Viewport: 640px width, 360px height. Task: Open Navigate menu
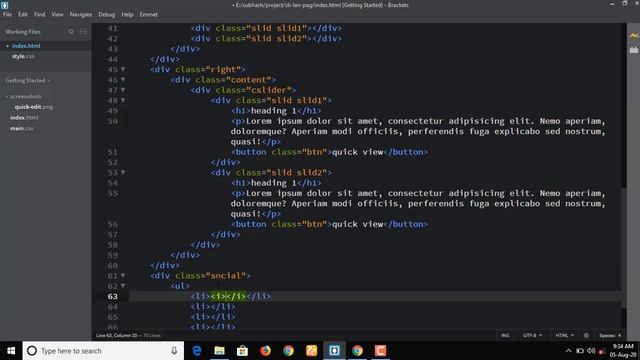(81, 14)
